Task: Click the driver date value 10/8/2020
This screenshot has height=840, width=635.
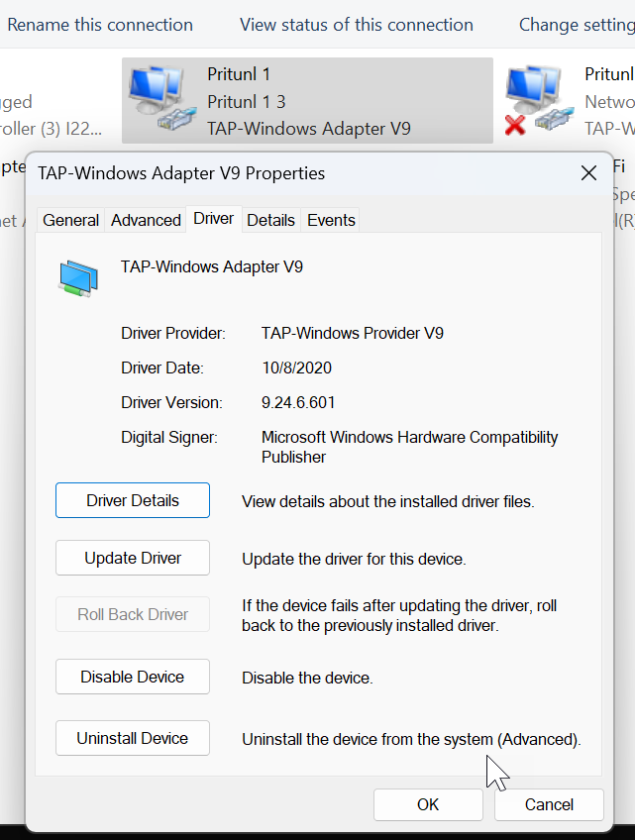Action: point(296,367)
